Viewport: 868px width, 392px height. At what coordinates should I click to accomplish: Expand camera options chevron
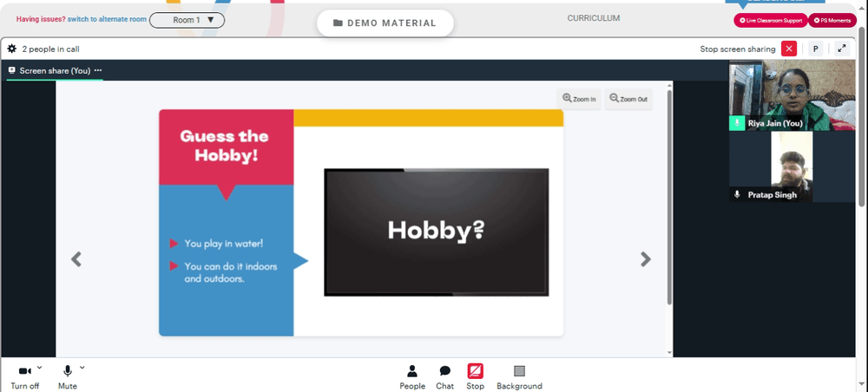tap(39, 367)
